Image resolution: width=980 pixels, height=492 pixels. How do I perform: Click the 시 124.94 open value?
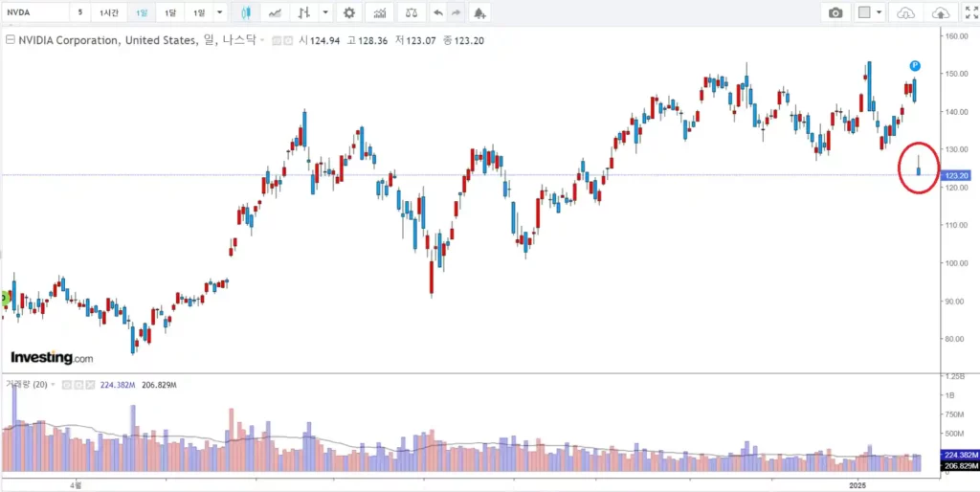[320, 40]
